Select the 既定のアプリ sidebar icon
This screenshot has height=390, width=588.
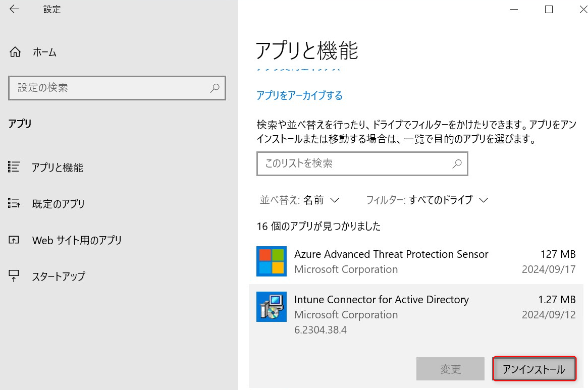pos(14,203)
